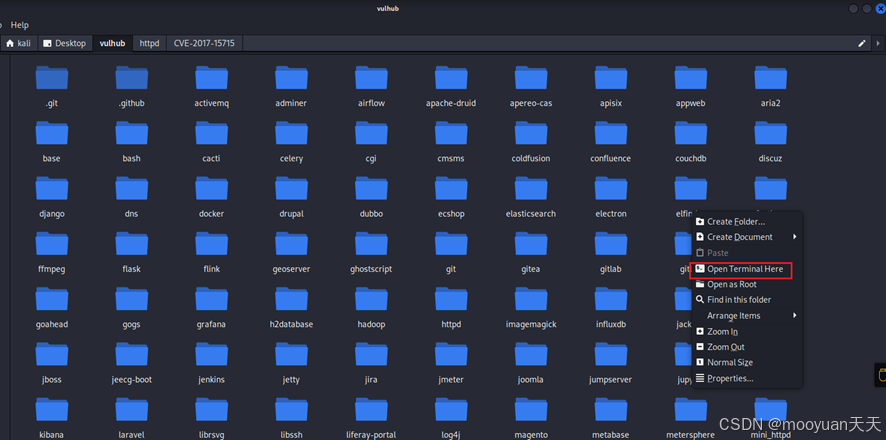Click the cmsms folder label
Image resolution: width=886 pixels, height=440 pixels.
[451, 159]
